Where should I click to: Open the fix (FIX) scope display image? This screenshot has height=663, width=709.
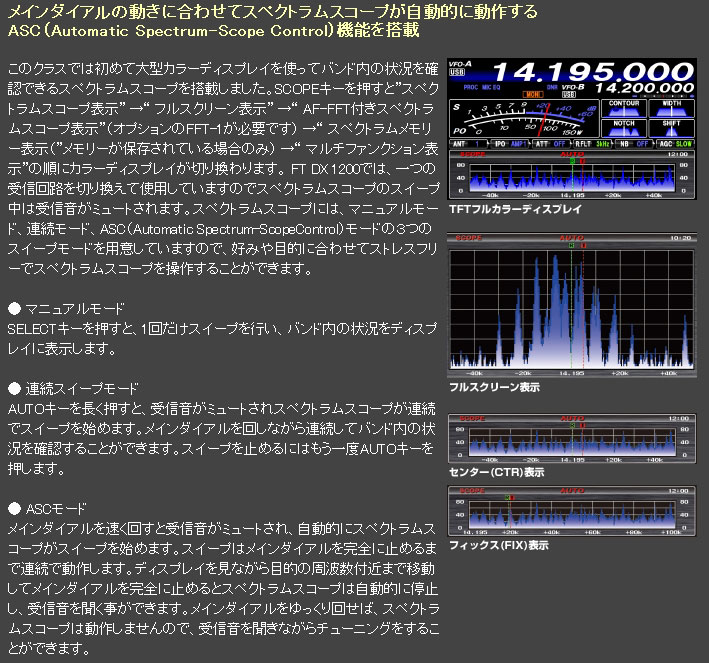(571, 512)
